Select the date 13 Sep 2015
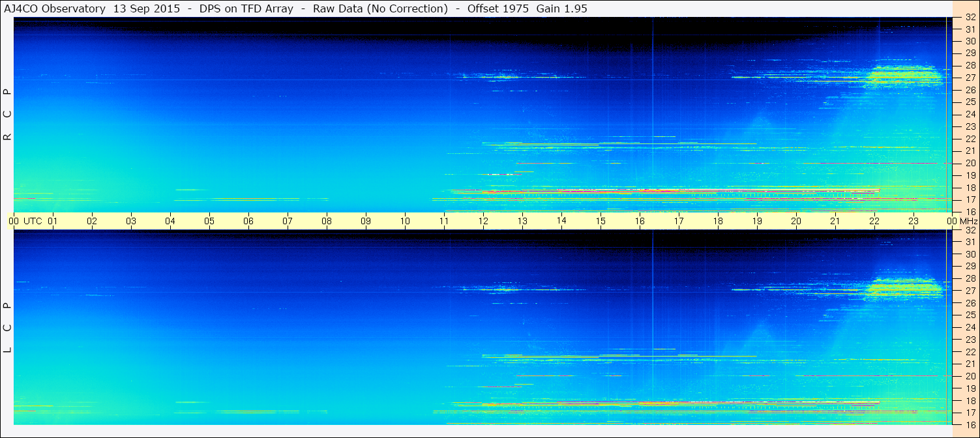Image resolution: width=980 pixels, height=438 pixels. click(147, 8)
